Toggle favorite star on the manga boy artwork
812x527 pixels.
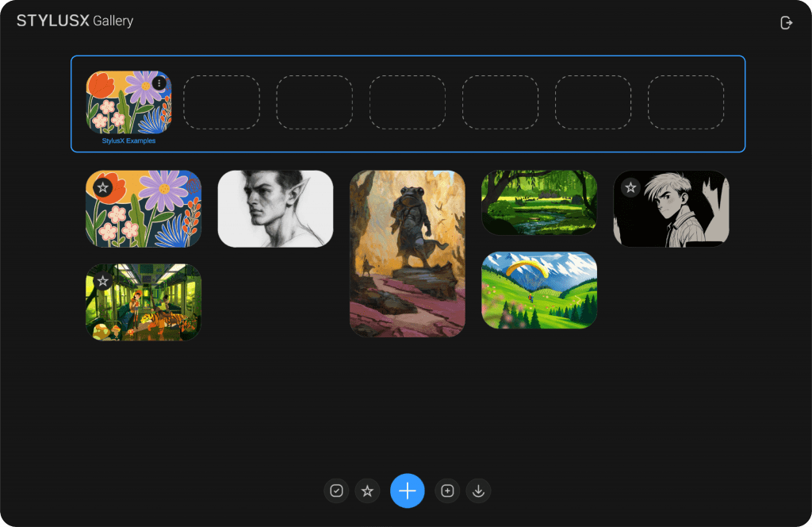pos(630,187)
